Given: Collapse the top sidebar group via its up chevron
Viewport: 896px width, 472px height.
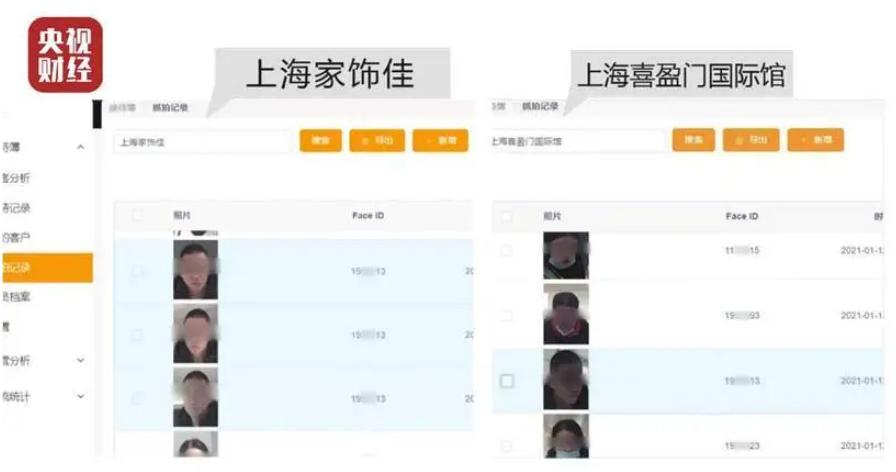Looking at the screenshot, I should click(81, 147).
